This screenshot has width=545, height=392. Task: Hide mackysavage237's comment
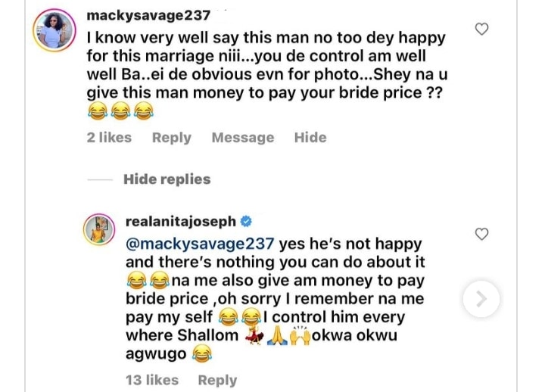310,138
